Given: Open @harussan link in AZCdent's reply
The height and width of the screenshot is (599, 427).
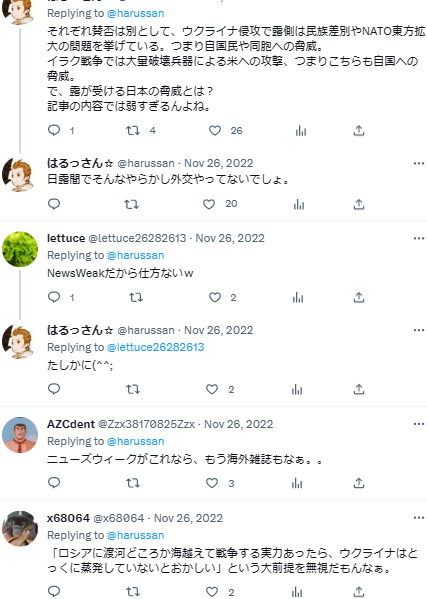Looking at the screenshot, I should pos(136,441).
